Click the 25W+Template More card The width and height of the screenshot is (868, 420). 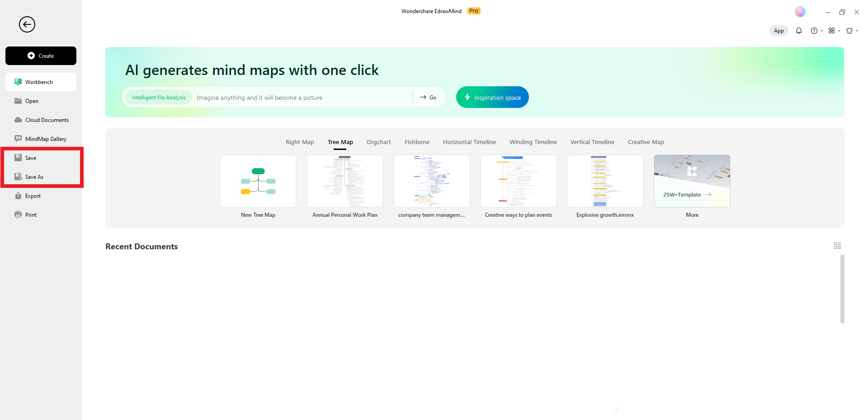pos(692,181)
